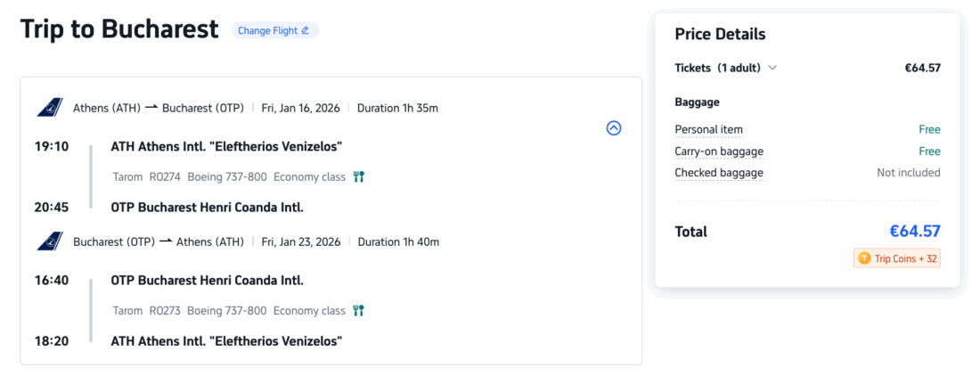The height and width of the screenshot is (376, 980).
Task: Click the Carry-on baggage label
Action: pyautogui.click(x=718, y=151)
